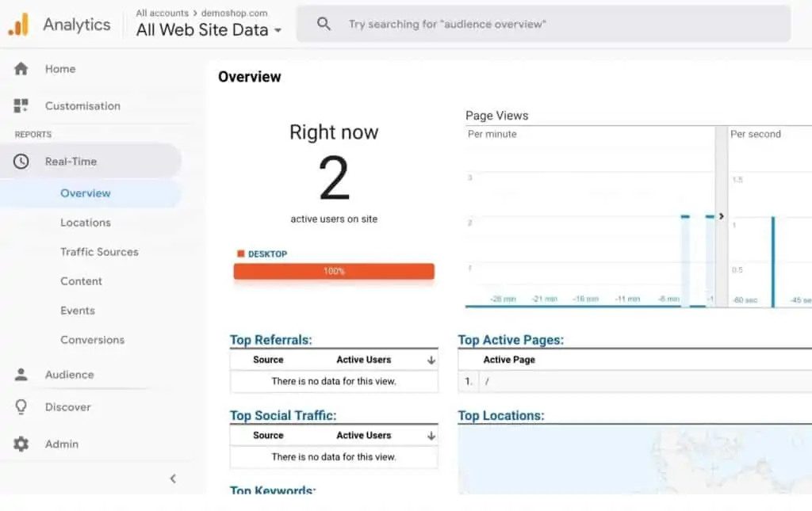Click the "/" link under Top Active Pages
The width and height of the screenshot is (812, 511).
tap(486, 381)
